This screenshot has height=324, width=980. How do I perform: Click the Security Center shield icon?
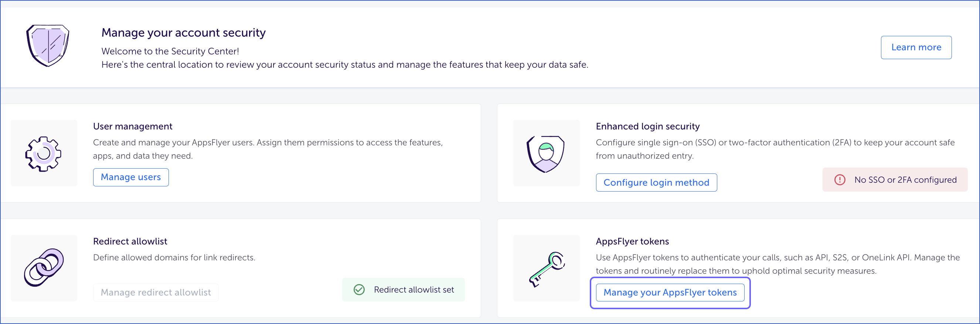[48, 46]
